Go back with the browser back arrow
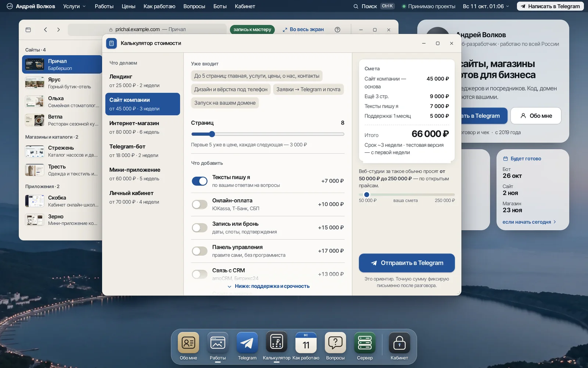Viewport: 588px width, 368px height. click(x=46, y=29)
